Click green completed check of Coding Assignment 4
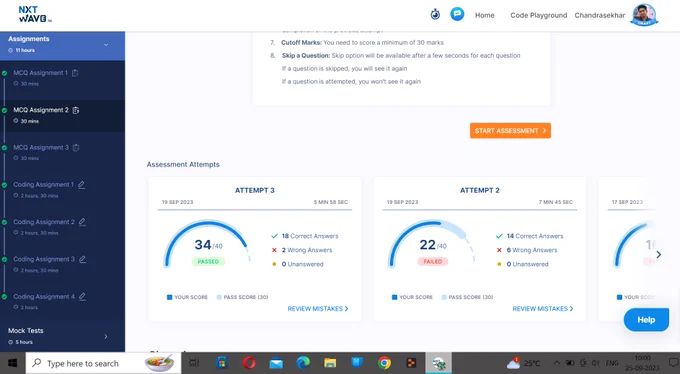Viewport: 680px width, 374px height. point(4,297)
